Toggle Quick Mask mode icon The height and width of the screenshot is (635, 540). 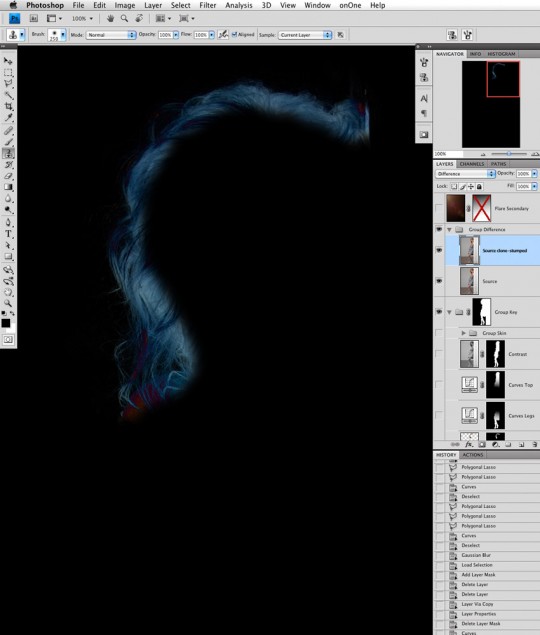(x=8, y=339)
